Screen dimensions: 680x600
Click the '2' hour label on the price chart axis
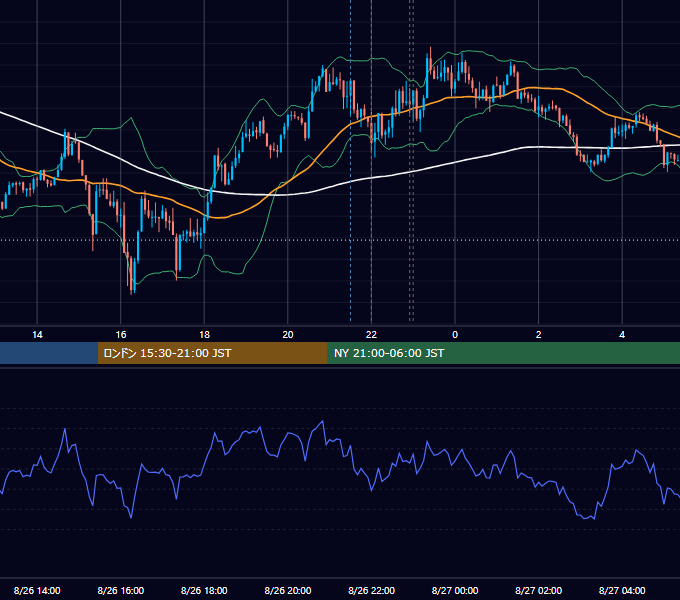(x=539, y=335)
